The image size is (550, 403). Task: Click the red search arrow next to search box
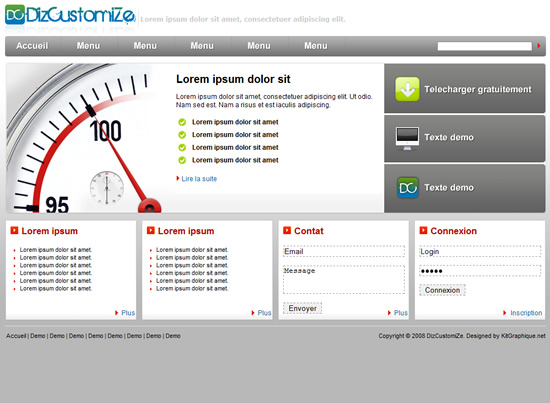tap(539, 46)
